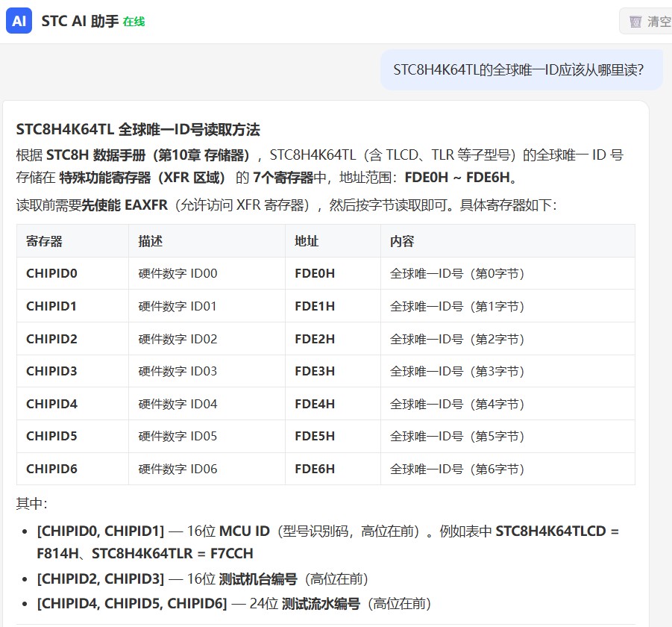Click the bold address range FDE0H ~ FDE6H
Image resolution: width=672 pixels, height=627 pixels.
coord(457,177)
